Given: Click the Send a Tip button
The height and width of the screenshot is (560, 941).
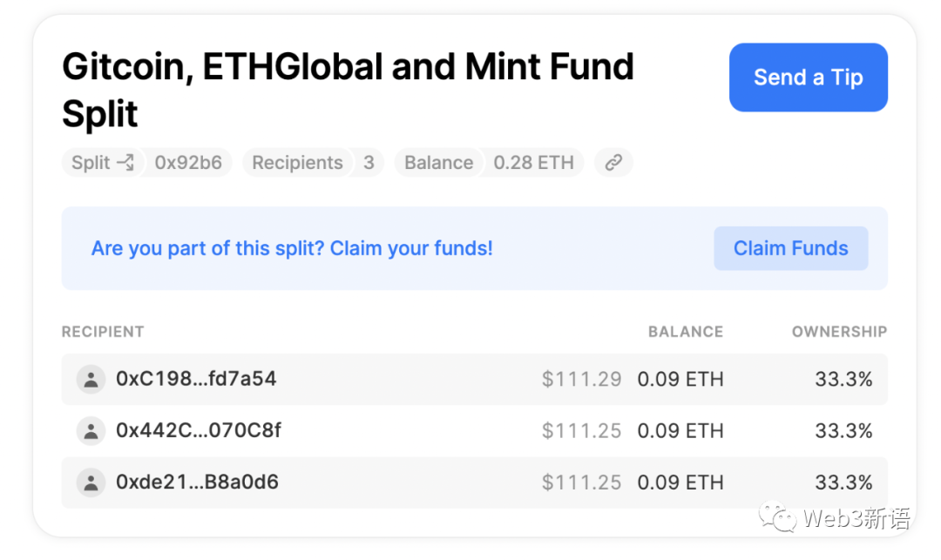Looking at the screenshot, I should point(808,78).
